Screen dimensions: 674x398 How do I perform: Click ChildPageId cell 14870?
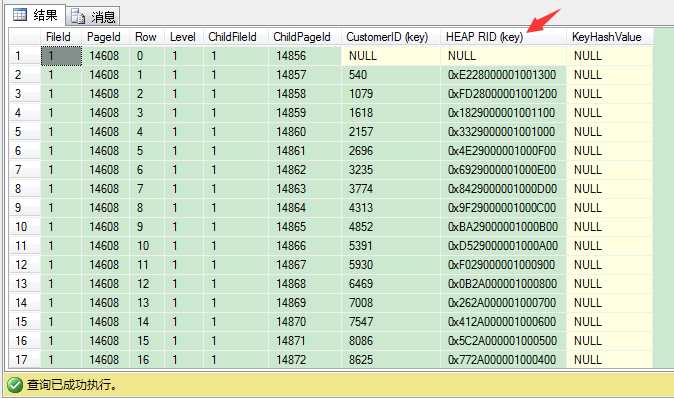pyautogui.click(x=305, y=322)
